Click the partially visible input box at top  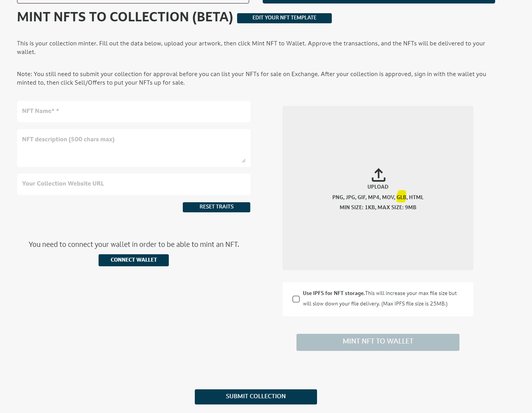coord(133,1)
